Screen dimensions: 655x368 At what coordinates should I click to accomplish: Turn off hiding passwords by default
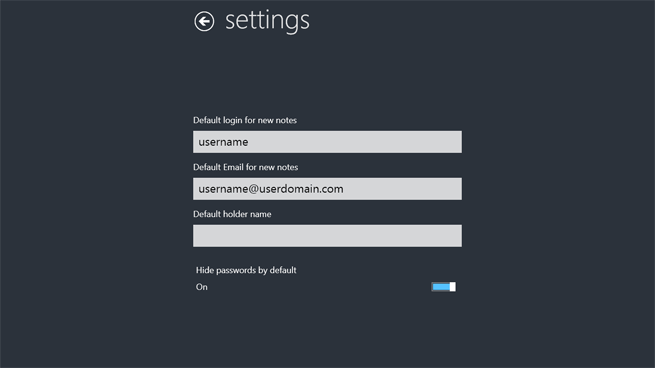(443, 287)
